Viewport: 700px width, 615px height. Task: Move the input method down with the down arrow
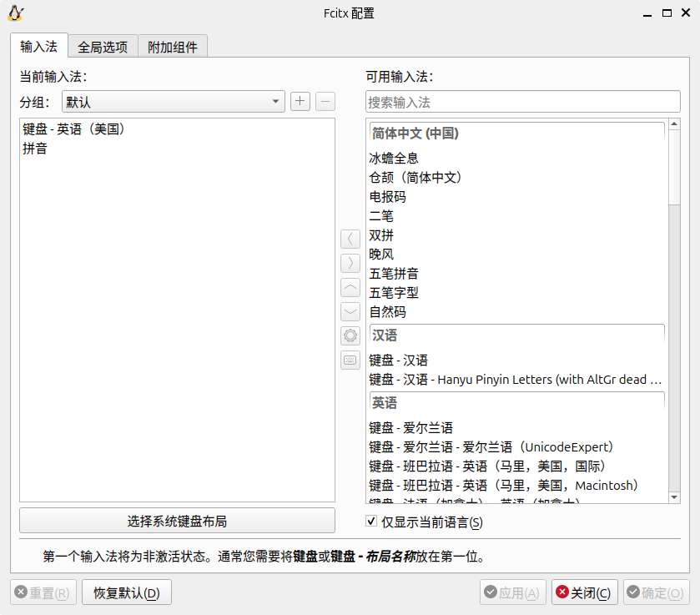coord(350,311)
